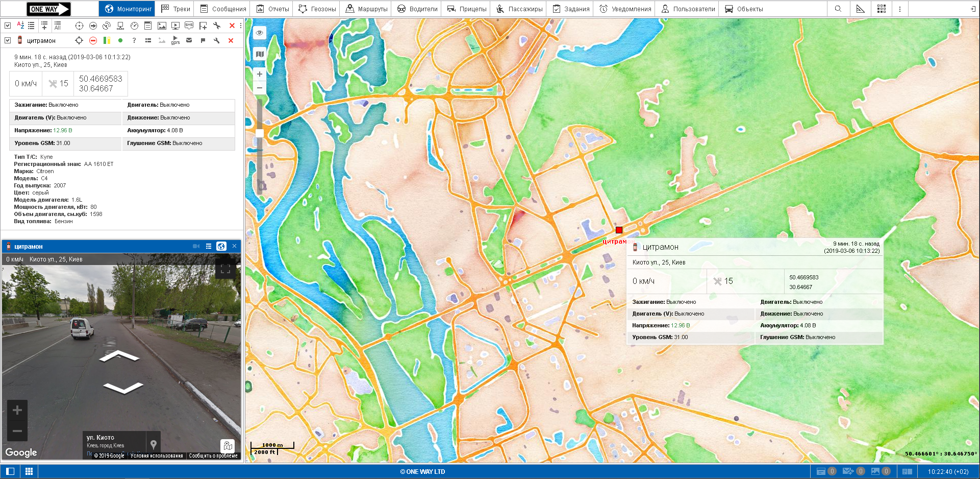980x479 pixels.
Task: Open the top bar three-dot menu
Action: pos(900,9)
